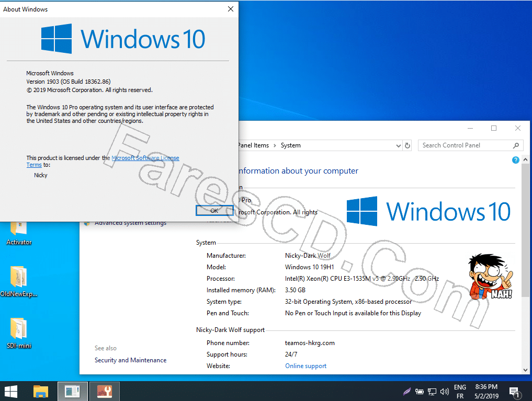532x401 pixels.
Task: Click the NAH cartoon manufacturer logo
Action: coord(490,277)
